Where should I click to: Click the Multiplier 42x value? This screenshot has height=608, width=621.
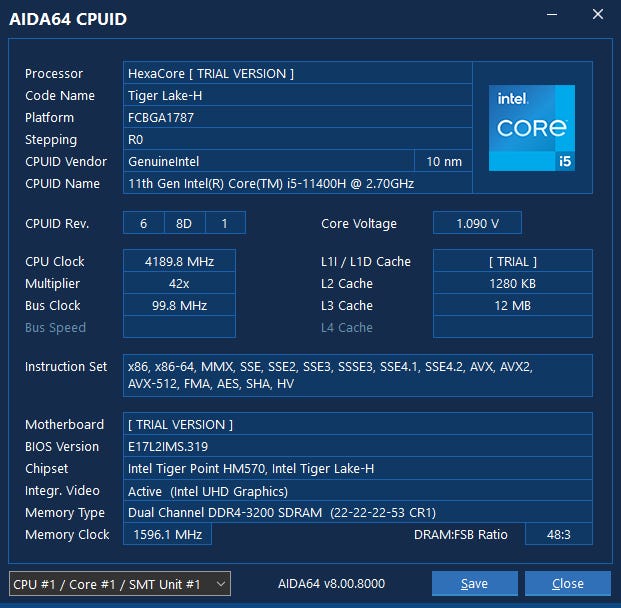click(x=179, y=284)
